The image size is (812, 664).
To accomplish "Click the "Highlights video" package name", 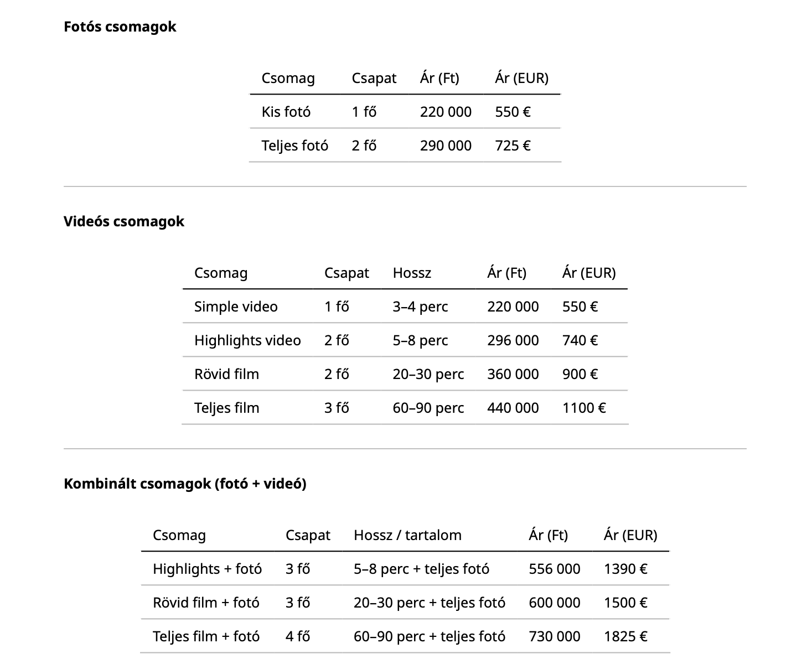I will click(247, 340).
